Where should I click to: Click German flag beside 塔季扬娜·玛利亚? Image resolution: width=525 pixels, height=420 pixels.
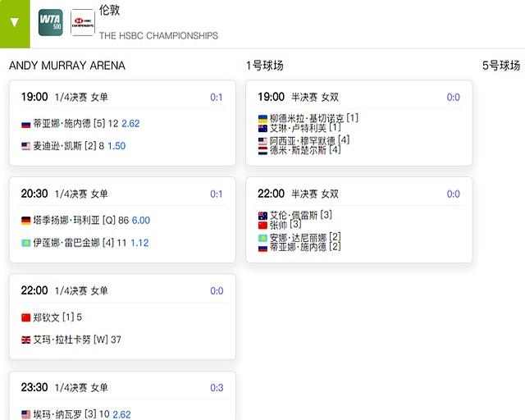[25, 221]
